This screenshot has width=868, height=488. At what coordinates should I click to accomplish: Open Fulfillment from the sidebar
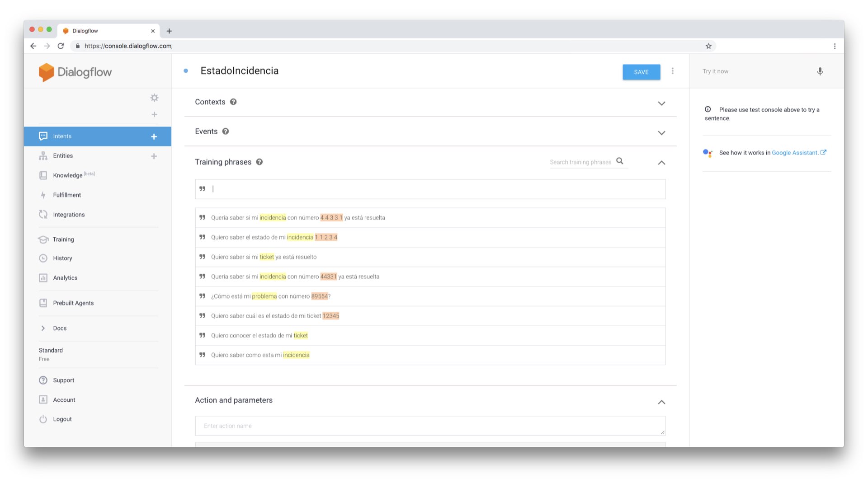(67, 195)
